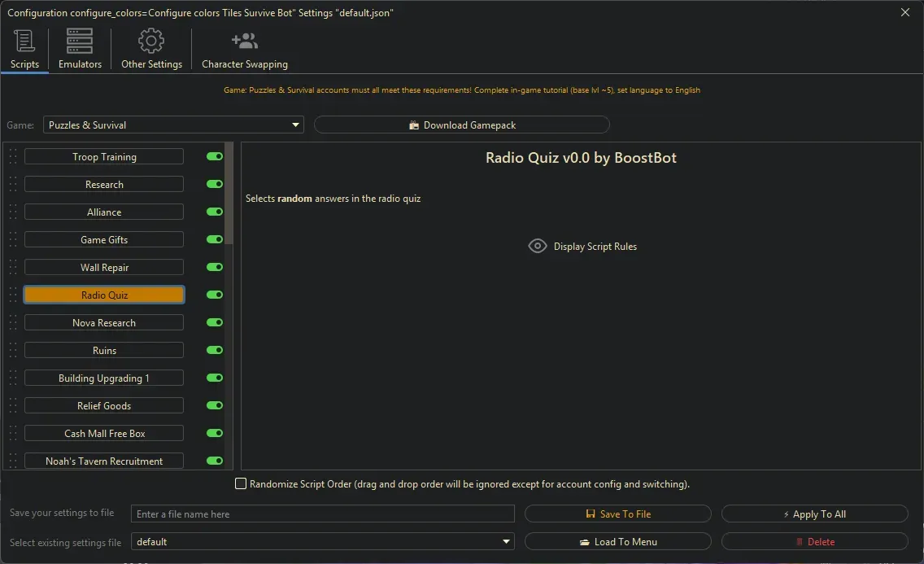Click the Download Gamepack button
Screen dimensions: 924x564
pyautogui.click(x=461, y=125)
